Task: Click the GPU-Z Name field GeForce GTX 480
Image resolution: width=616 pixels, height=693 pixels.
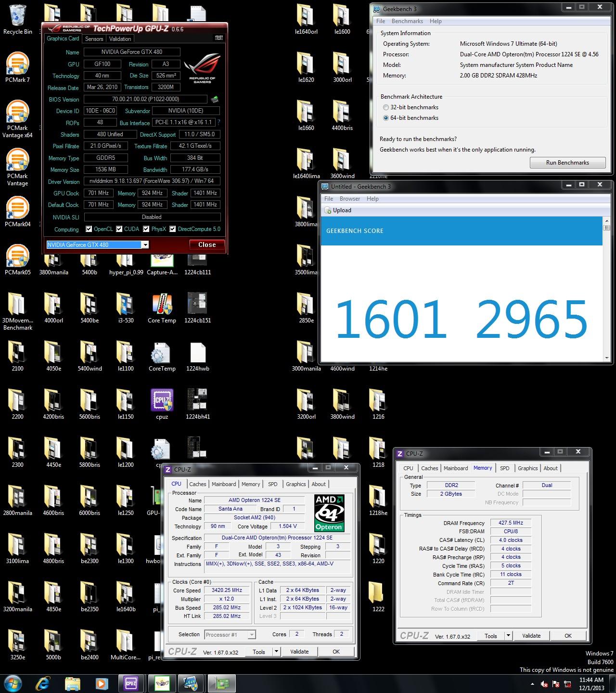Action: (x=132, y=52)
